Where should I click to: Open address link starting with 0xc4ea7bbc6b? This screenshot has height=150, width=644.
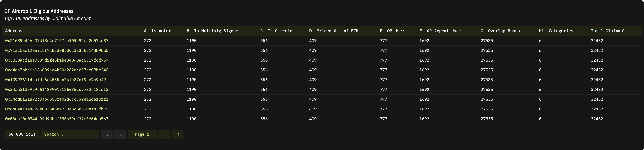coord(57,70)
